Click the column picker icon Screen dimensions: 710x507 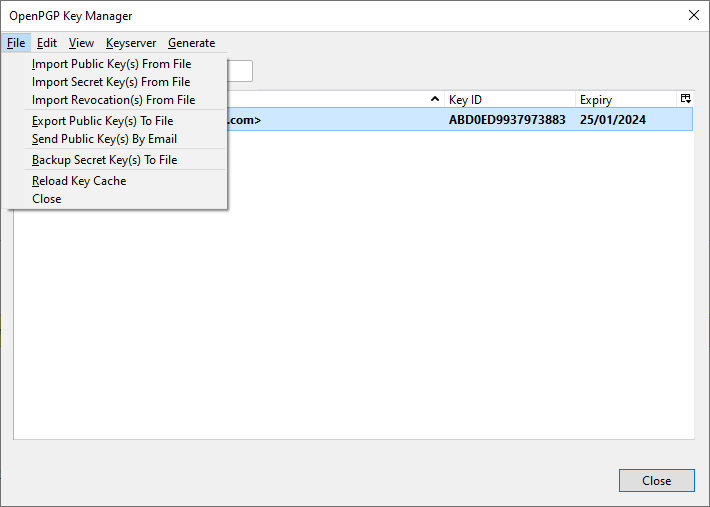(686, 99)
